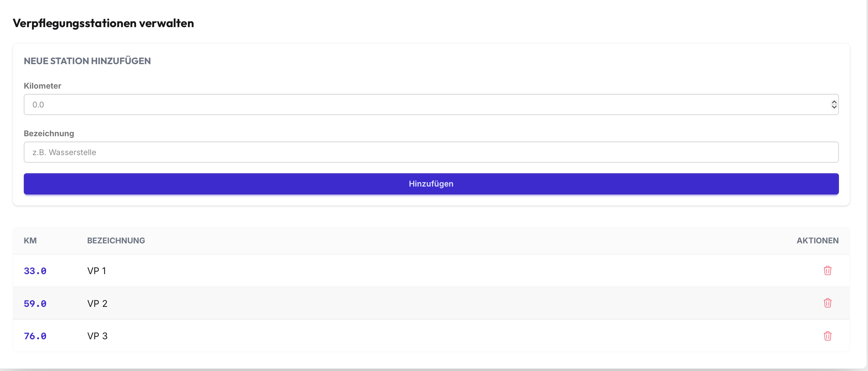Decrease the Kilometer value with the down arrow
The image size is (868, 371).
pos(834,107)
